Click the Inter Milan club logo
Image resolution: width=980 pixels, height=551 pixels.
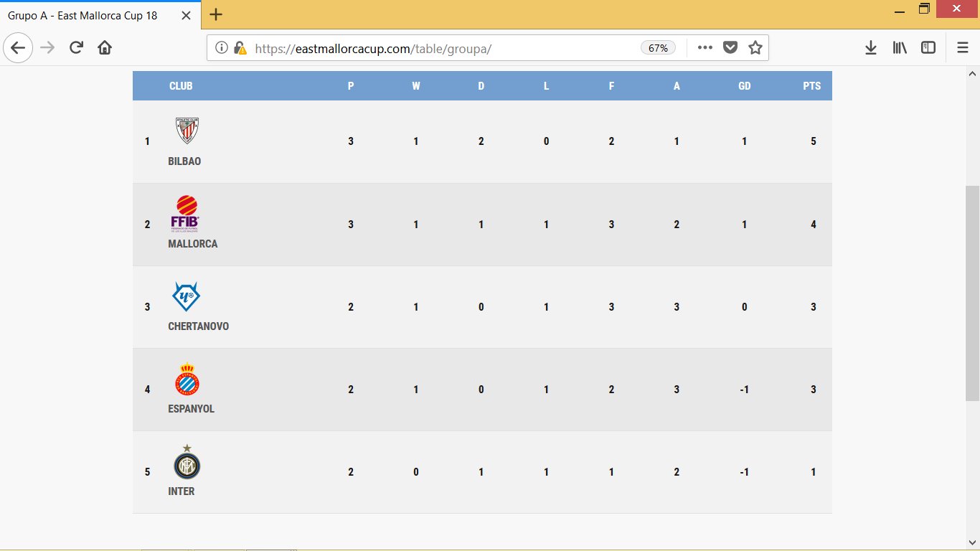[187, 462]
